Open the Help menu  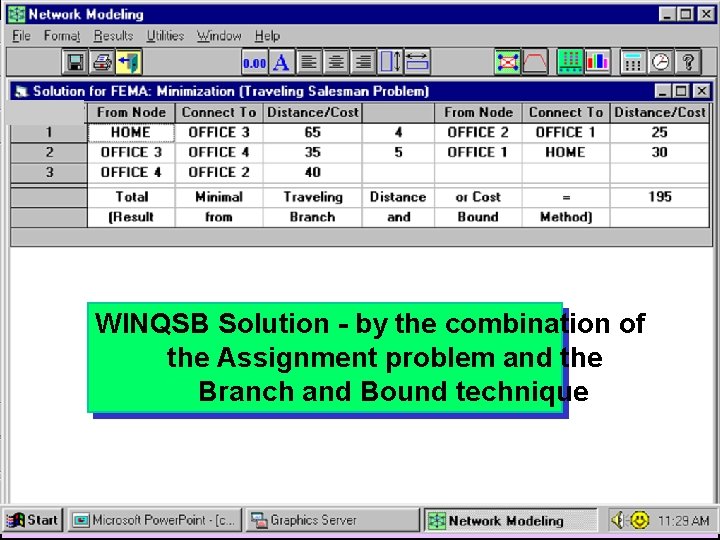tap(267, 36)
